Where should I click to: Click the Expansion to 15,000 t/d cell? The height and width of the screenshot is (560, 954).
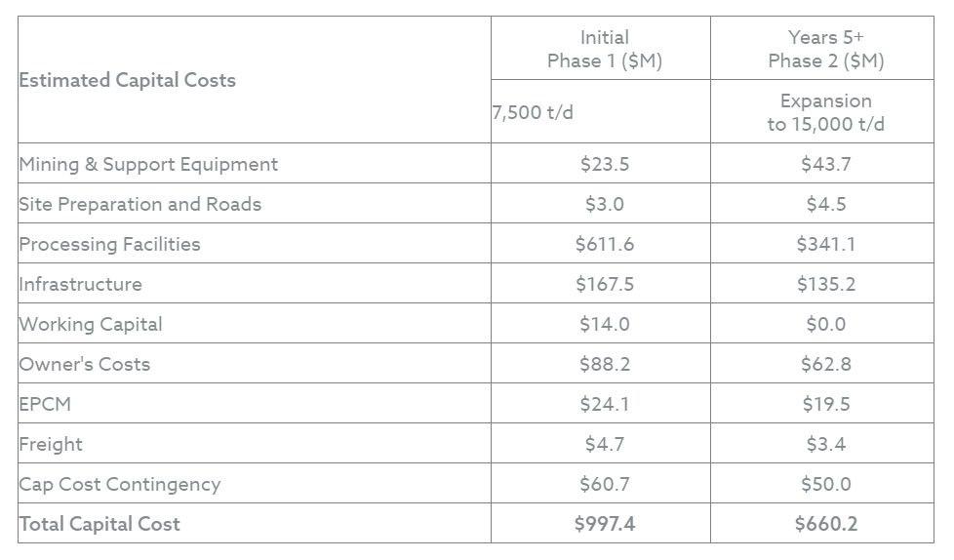coord(825,112)
